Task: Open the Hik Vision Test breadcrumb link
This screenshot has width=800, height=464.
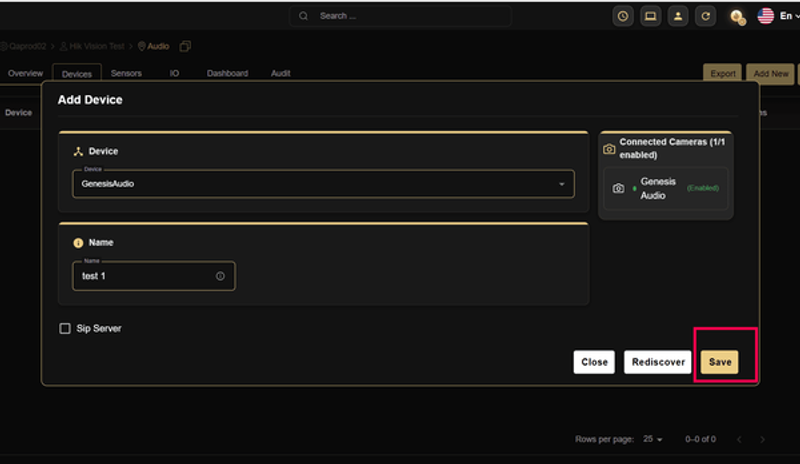Action: [92, 46]
